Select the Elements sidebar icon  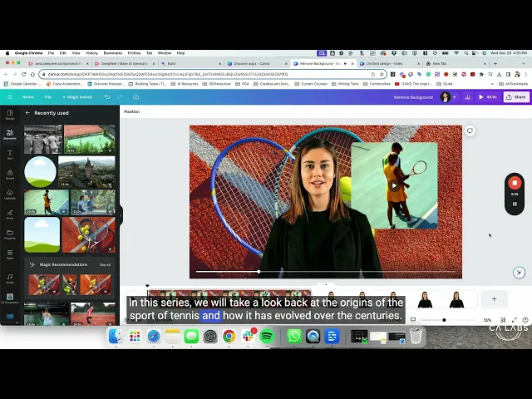coord(10,135)
